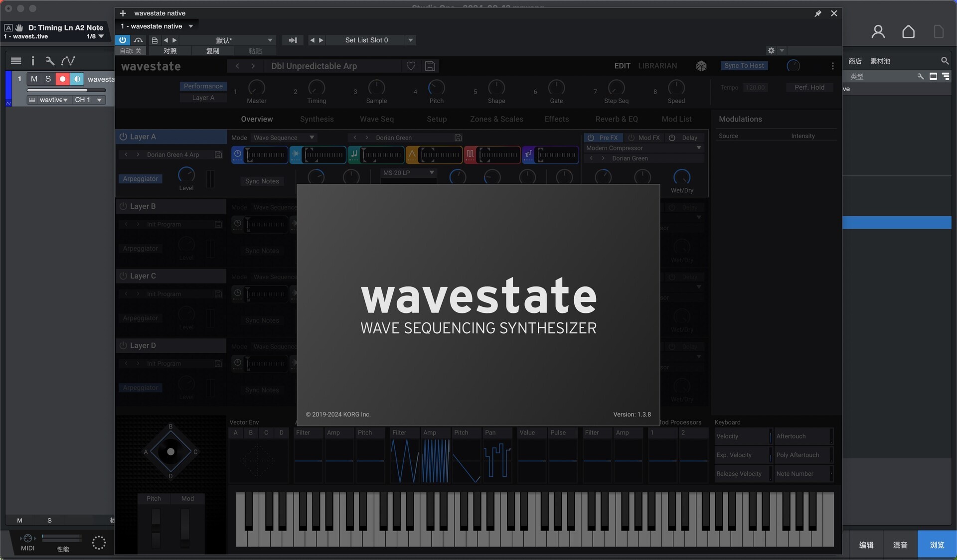The height and width of the screenshot is (560, 957).
Task: Open the Zones & Scales tab
Action: pyautogui.click(x=496, y=119)
